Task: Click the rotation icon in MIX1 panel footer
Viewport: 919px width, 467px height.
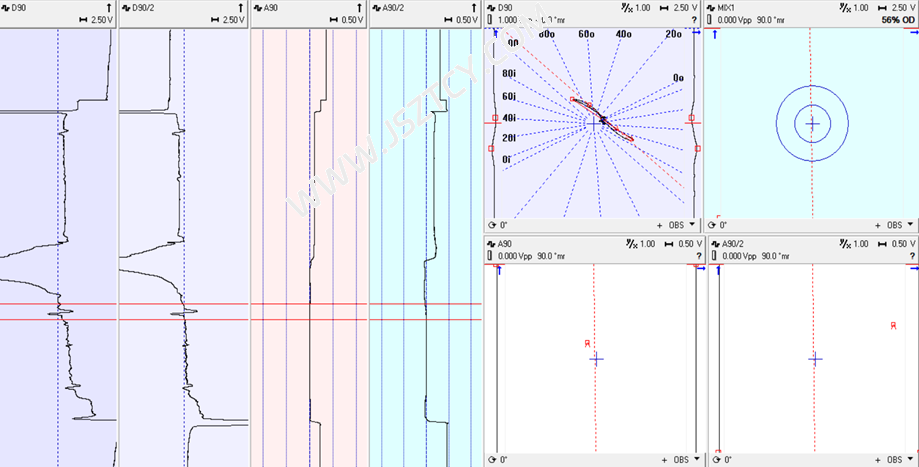Action: pyautogui.click(x=712, y=225)
